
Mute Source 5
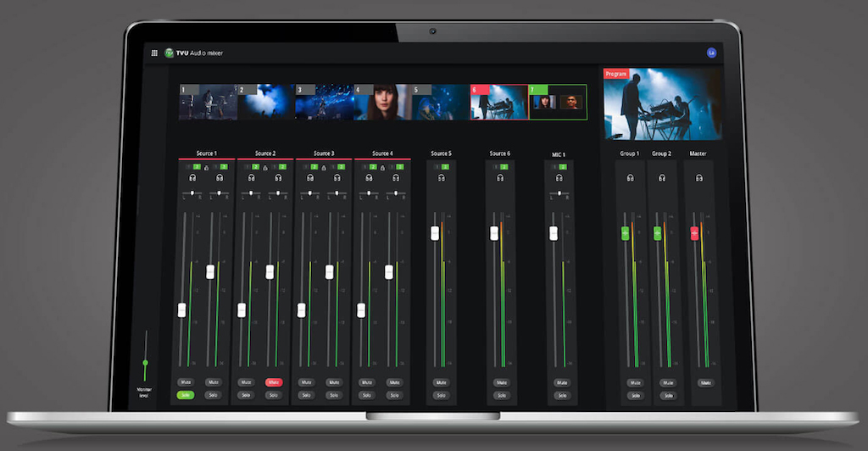coord(441,382)
